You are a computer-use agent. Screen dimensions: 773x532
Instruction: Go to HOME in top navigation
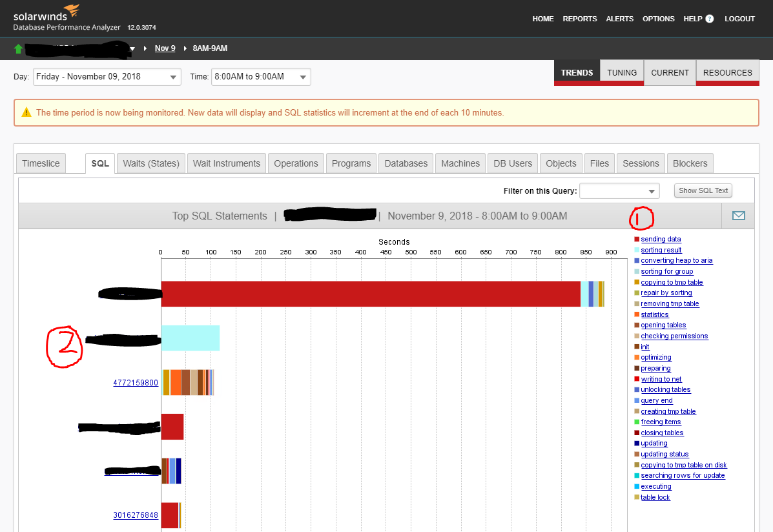(x=542, y=19)
